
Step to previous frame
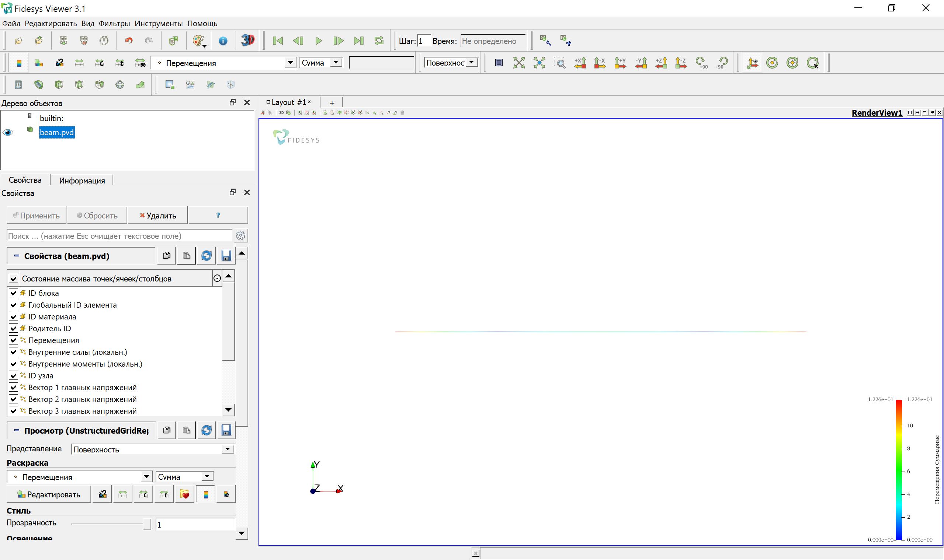coord(298,41)
